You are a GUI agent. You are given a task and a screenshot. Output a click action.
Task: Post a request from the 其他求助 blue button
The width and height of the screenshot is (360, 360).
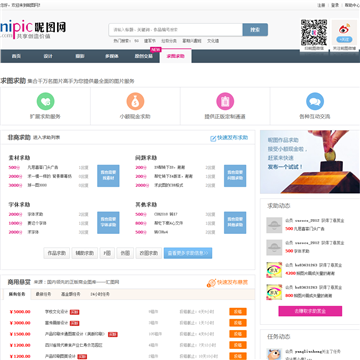[x=235, y=222]
